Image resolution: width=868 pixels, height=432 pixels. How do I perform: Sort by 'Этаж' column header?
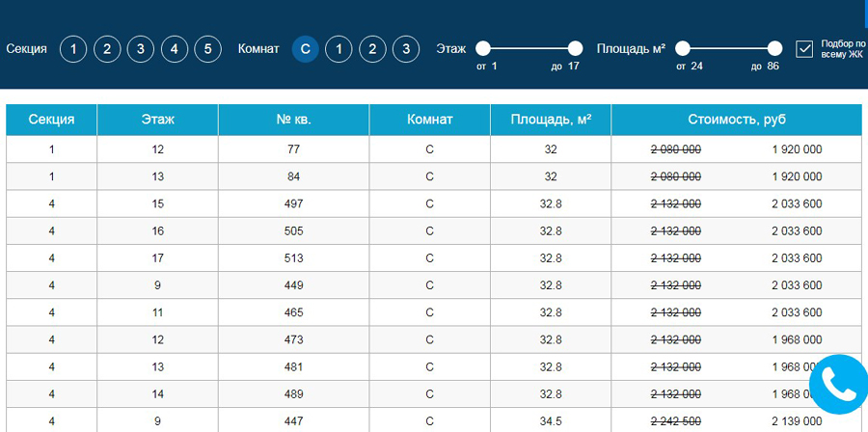pos(158,120)
